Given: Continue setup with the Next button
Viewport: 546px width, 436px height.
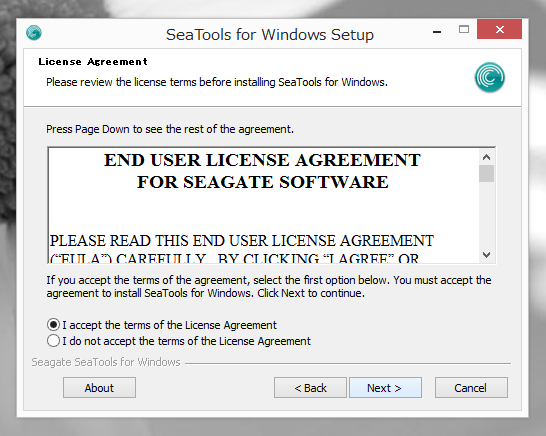Looking at the screenshot, I should (x=385, y=388).
